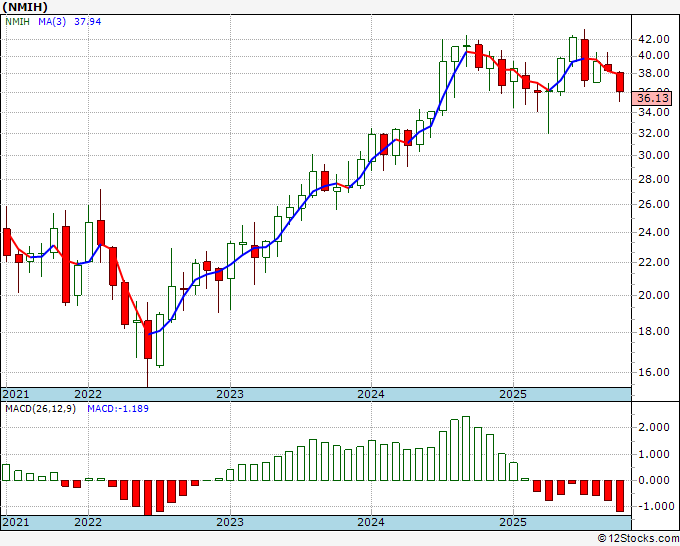This screenshot has height=546, width=680.
Task: Click the tallest green MACD histogram bar
Action: (x=465, y=448)
